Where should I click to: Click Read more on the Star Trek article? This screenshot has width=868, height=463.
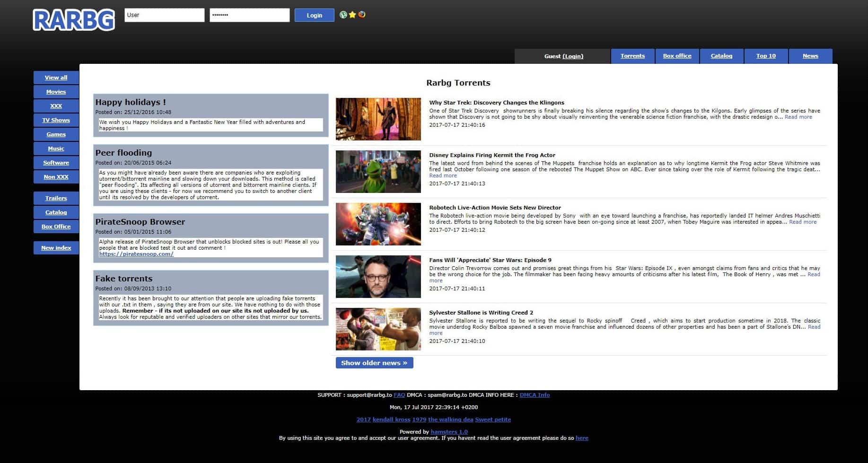798,117
